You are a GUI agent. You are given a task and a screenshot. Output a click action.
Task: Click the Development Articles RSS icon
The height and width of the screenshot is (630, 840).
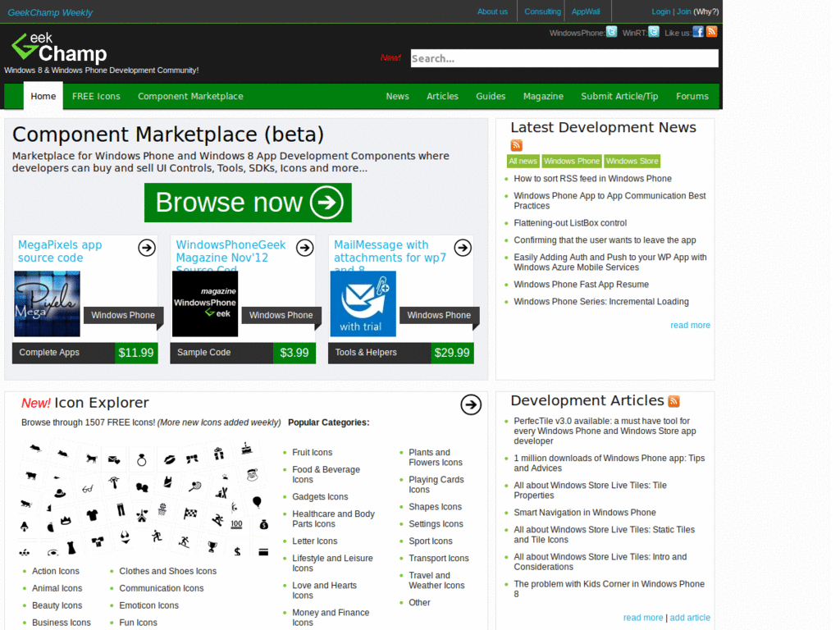click(674, 400)
